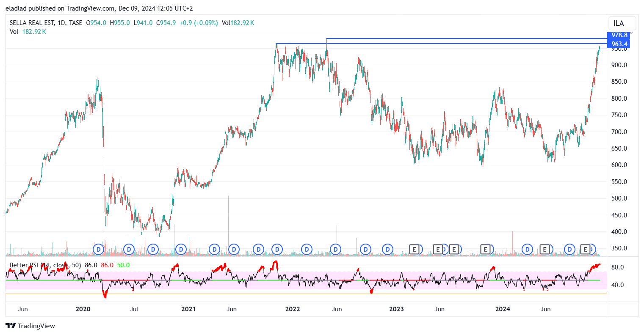Click the Jun label between 2022 and 2023
This screenshot has width=644, height=335.
(337, 309)
